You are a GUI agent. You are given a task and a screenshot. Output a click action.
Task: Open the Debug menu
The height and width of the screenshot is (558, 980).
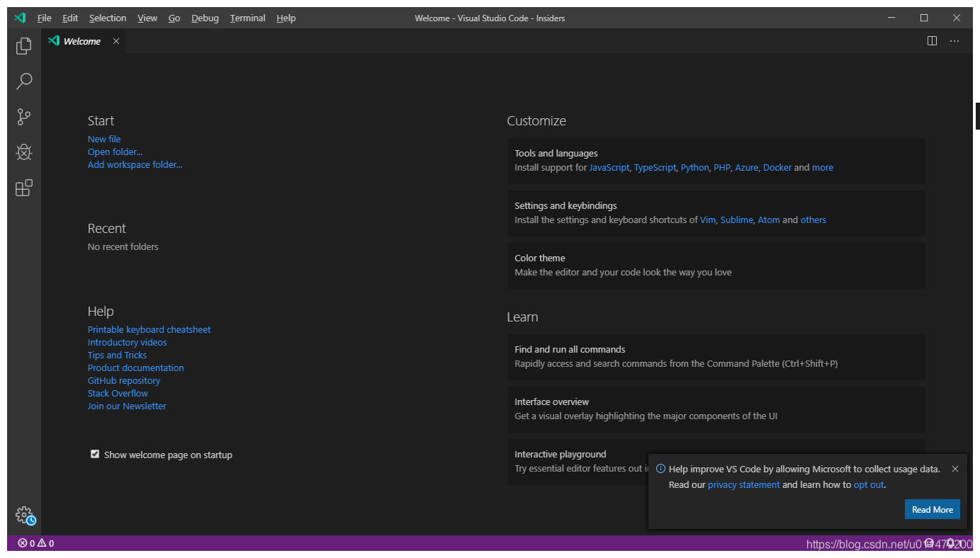point(205,18)
